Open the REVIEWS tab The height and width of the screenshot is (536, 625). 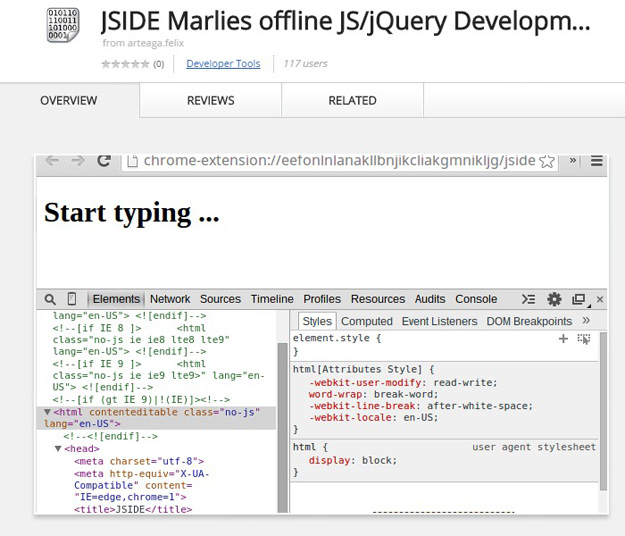click(x=210, y=100)
